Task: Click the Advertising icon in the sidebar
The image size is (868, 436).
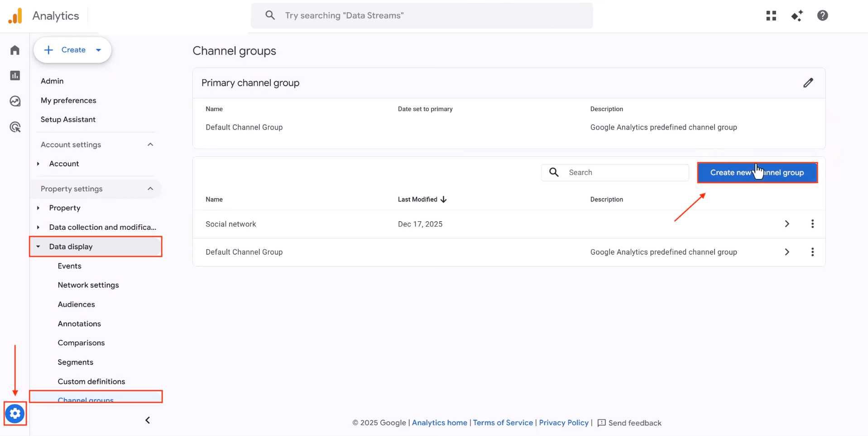Action: (x=15, y=127)
